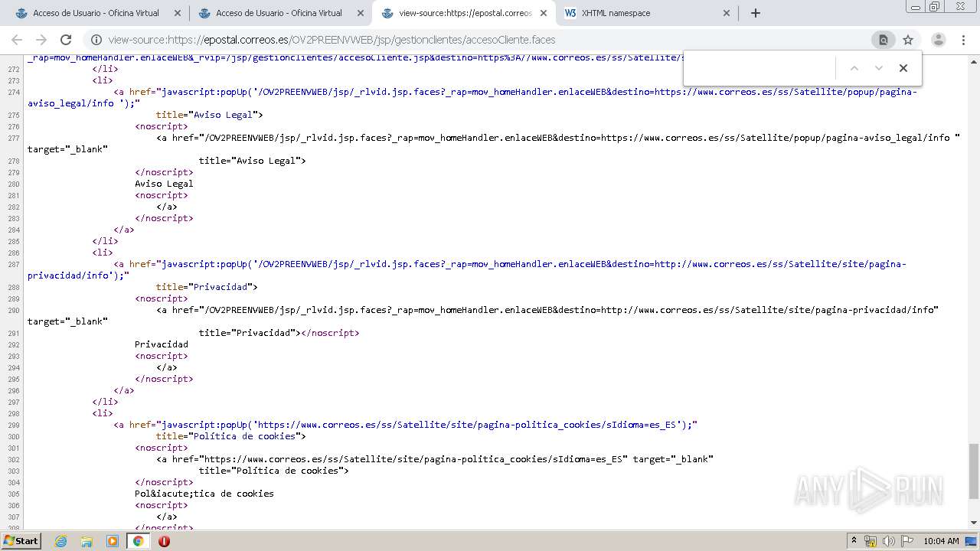Open the Chrome three-dot menu
This screenshot has width=980, height=551.
tap(963, 40)
